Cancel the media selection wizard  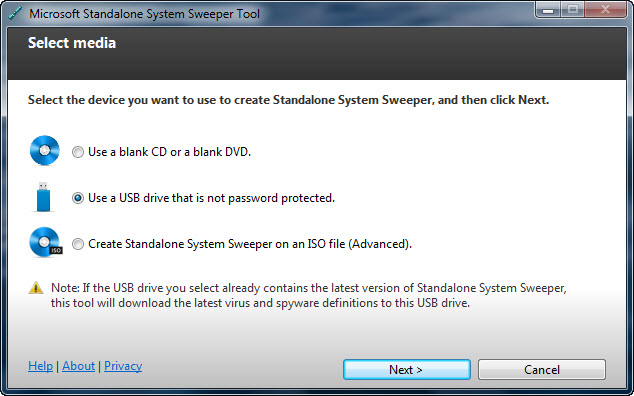pos(542,369)
